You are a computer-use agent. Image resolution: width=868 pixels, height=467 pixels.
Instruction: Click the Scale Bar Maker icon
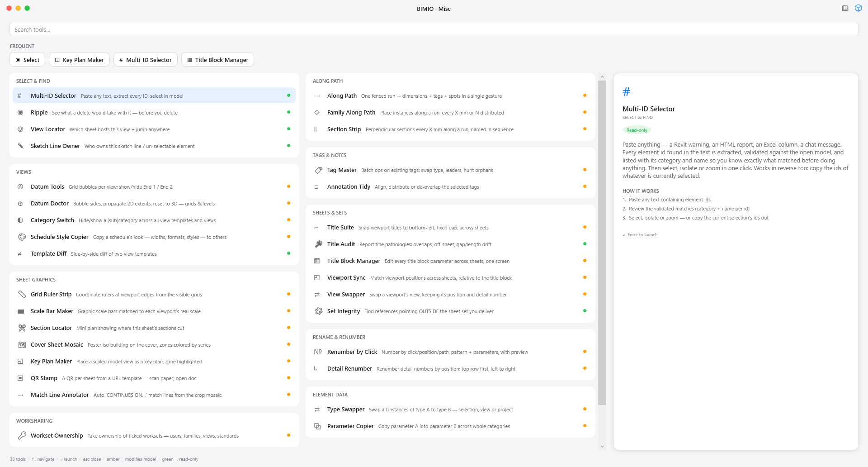(21, 311)
